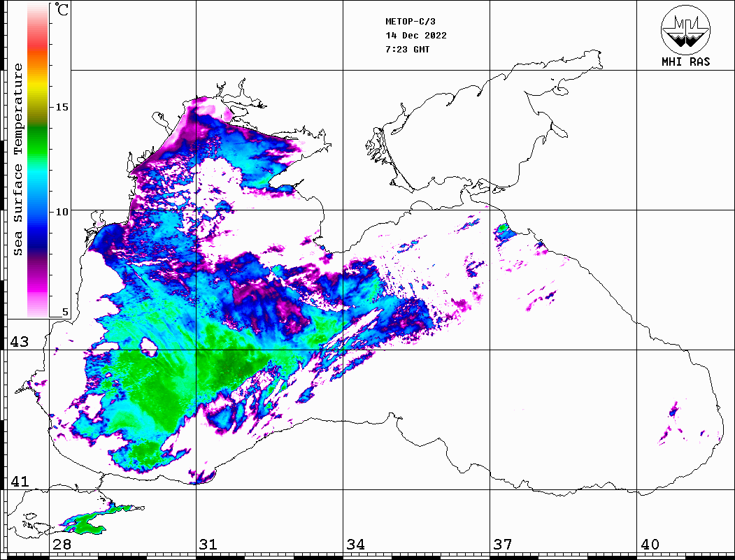Viewport: 735px width, 560px height.
Task: Click longitude label 28
Action: [62, 545]
